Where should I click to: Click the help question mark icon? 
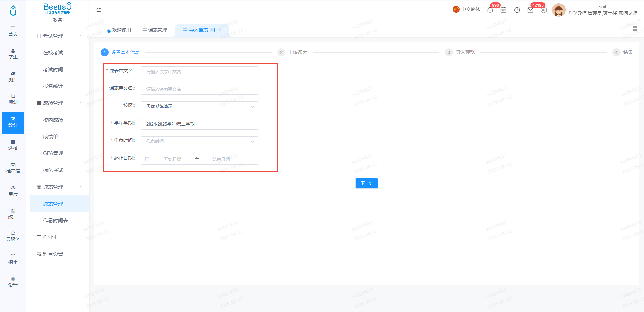coord(517,10)
